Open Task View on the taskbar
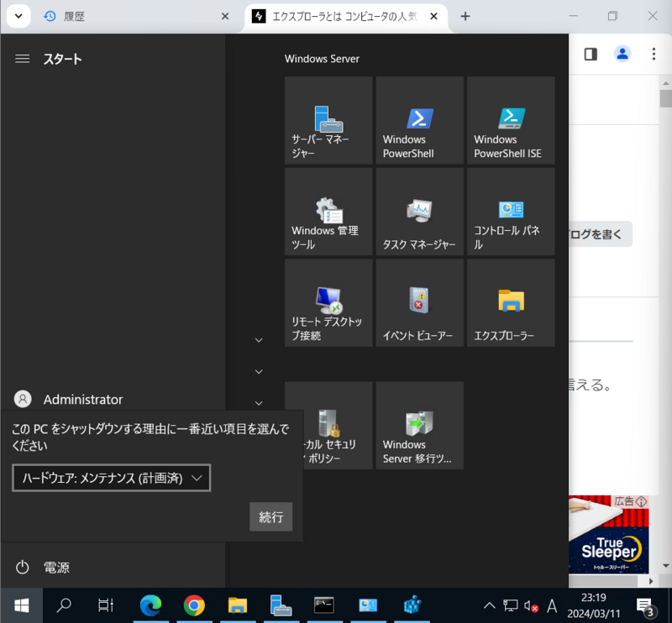The height and width of the screenshot is (623, 672). pos(106,605)
